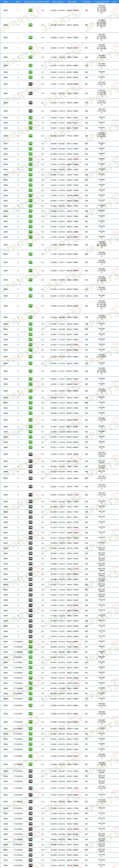This screenshot has height=868, width=119.
Task: Click date 10.2007 -> 10.2013 in 225kW row
Action: click(58, 57)
